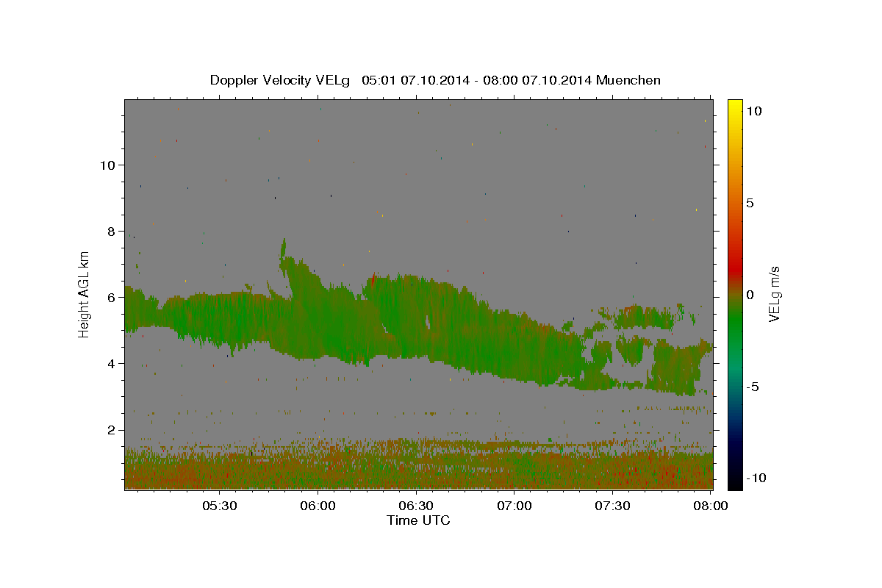Click the colorbar tick label -5
882x588 pixels.
point(753,387)
